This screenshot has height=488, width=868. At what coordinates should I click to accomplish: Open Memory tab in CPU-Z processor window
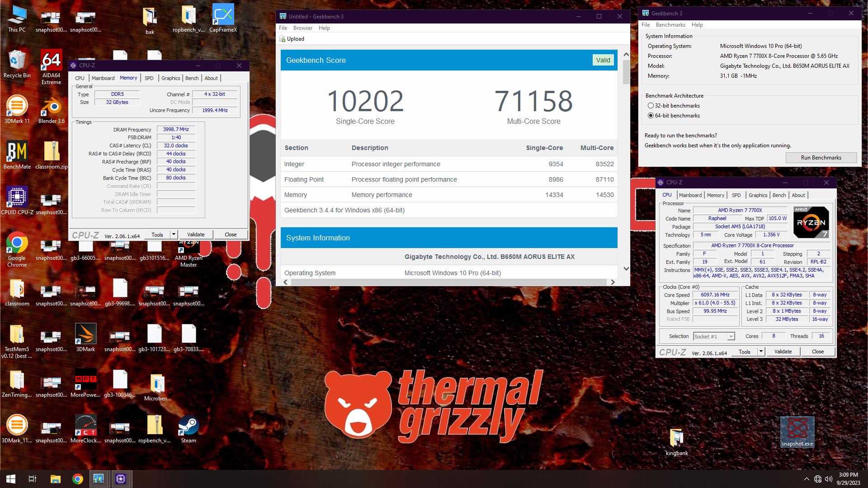click(x=716, y=195)
